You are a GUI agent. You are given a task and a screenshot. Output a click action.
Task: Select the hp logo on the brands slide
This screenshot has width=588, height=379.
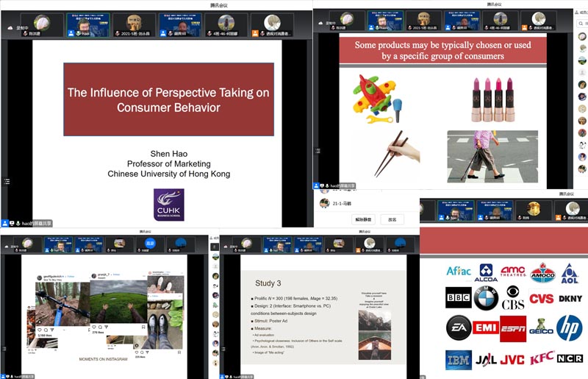click(568, 327)
